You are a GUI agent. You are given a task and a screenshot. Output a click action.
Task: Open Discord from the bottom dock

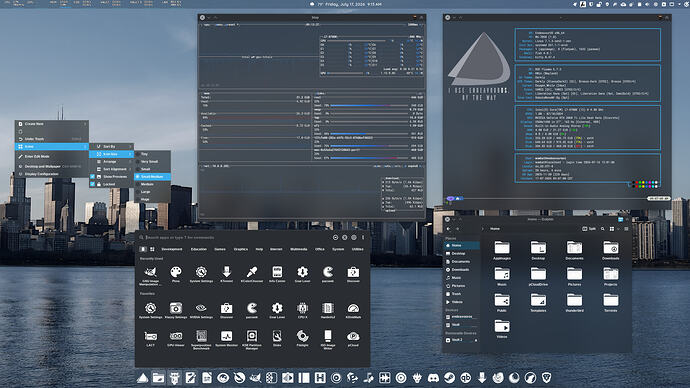[433, 378]
